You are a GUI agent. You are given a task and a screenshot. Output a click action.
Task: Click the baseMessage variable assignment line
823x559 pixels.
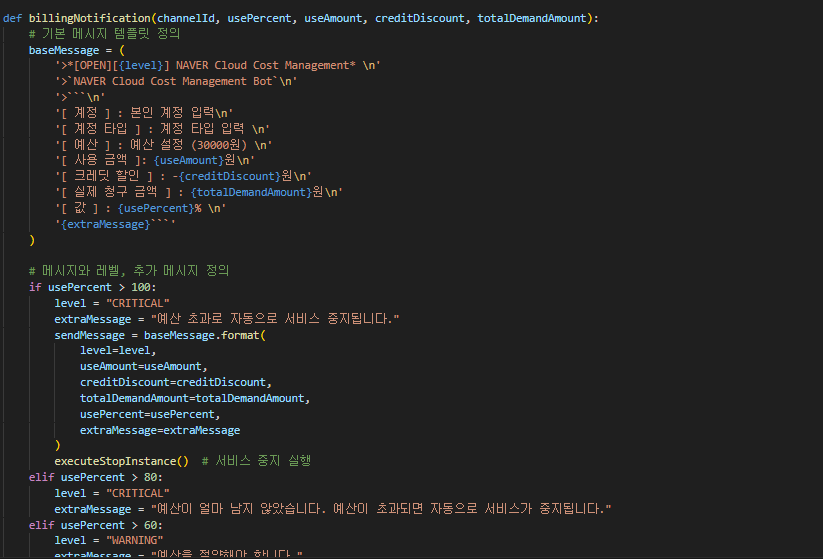coord(77,50)
